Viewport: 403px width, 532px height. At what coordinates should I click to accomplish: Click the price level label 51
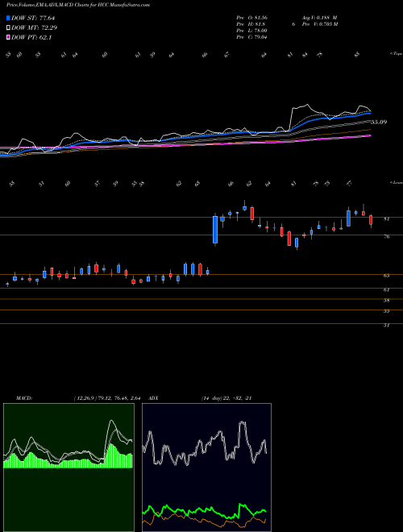tap(386, 326)
